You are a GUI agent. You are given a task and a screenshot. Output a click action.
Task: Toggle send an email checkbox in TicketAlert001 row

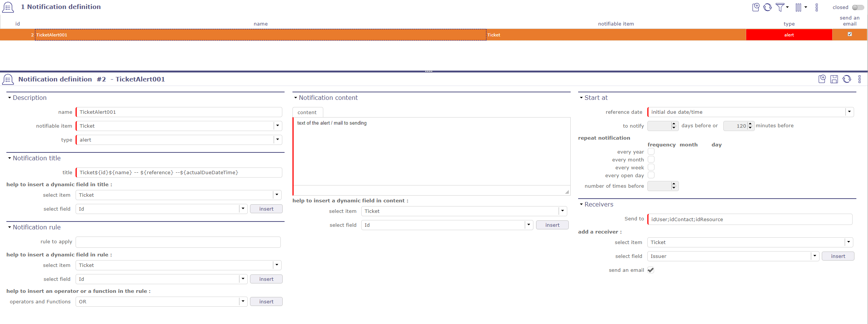(850, 34)
